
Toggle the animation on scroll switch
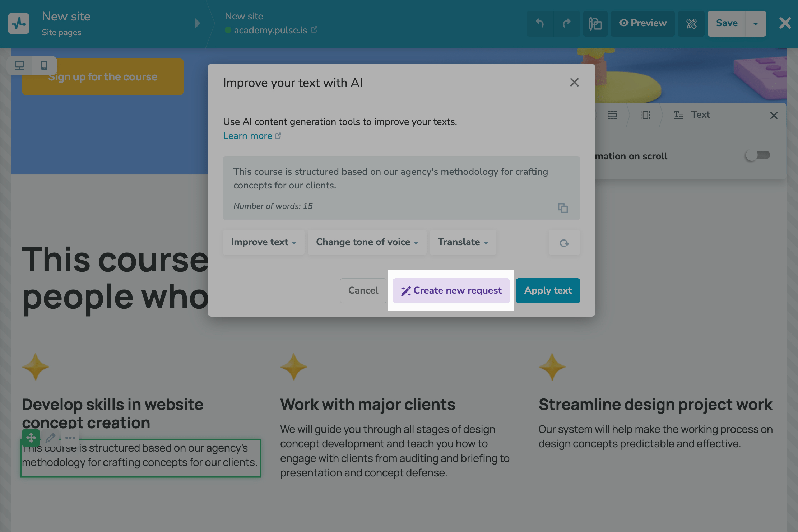(758, 155)
